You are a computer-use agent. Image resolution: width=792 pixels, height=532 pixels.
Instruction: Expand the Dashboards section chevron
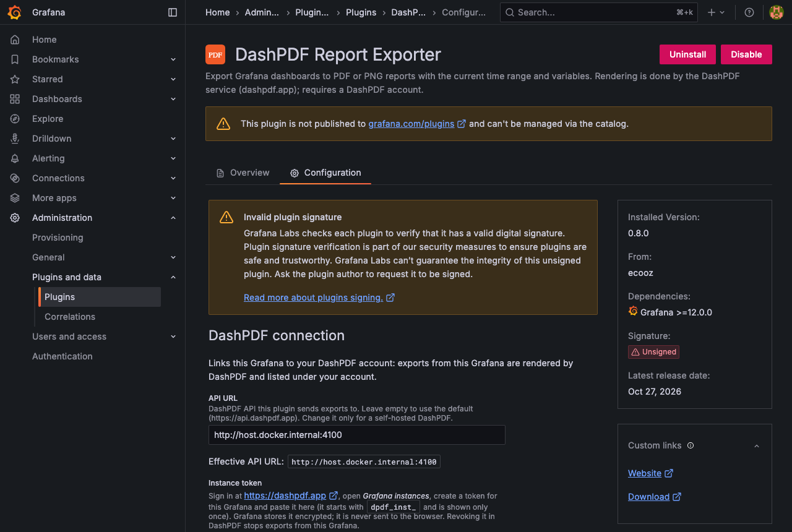coord(173,99)
